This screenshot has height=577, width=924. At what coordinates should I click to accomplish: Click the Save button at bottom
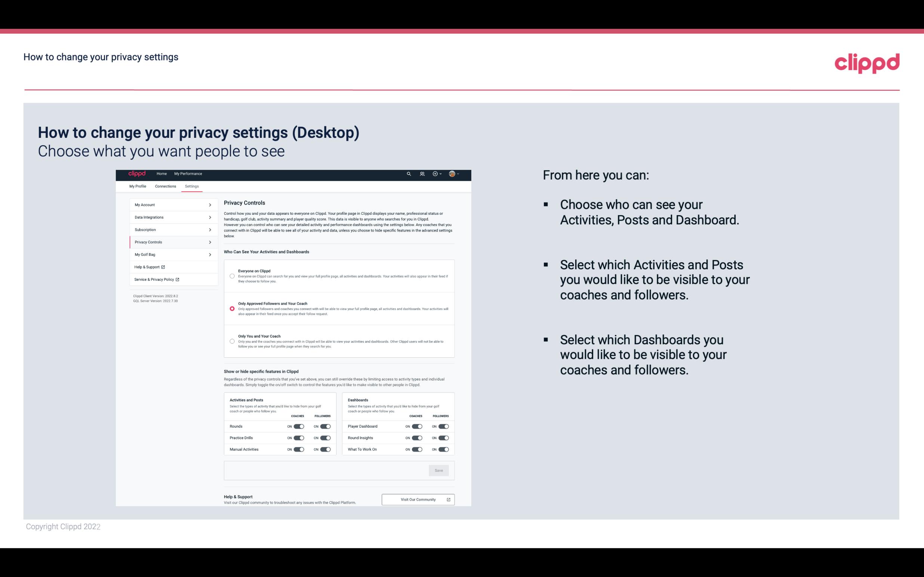click(439, 470)
